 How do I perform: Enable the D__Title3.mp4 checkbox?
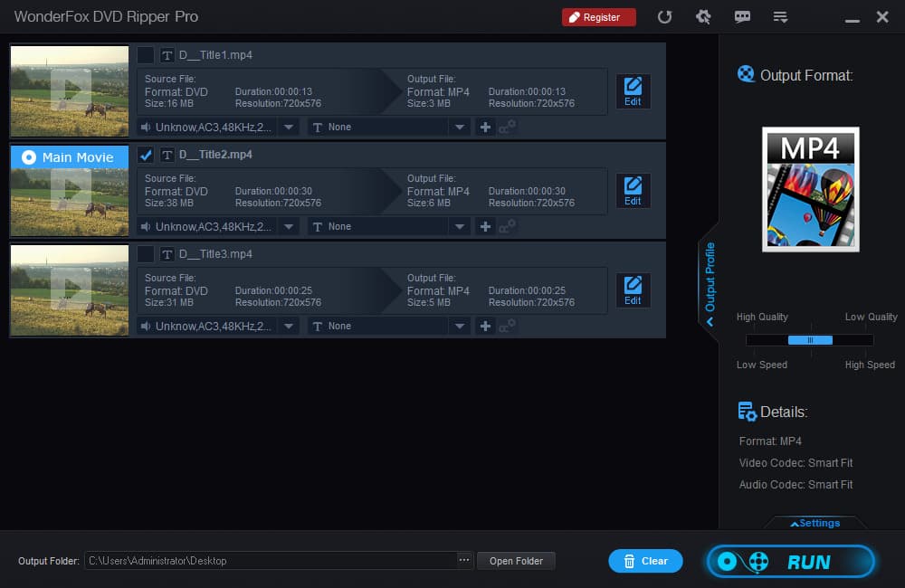tap(146, 254)
